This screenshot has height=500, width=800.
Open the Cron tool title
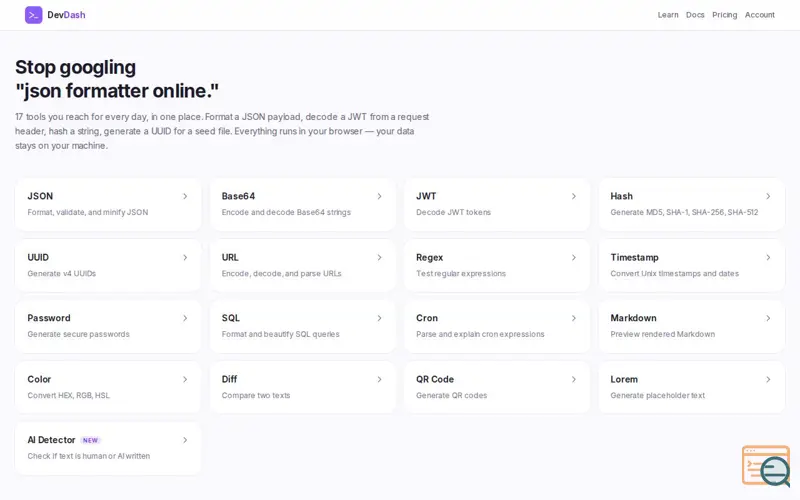click(x=427, y=318)
